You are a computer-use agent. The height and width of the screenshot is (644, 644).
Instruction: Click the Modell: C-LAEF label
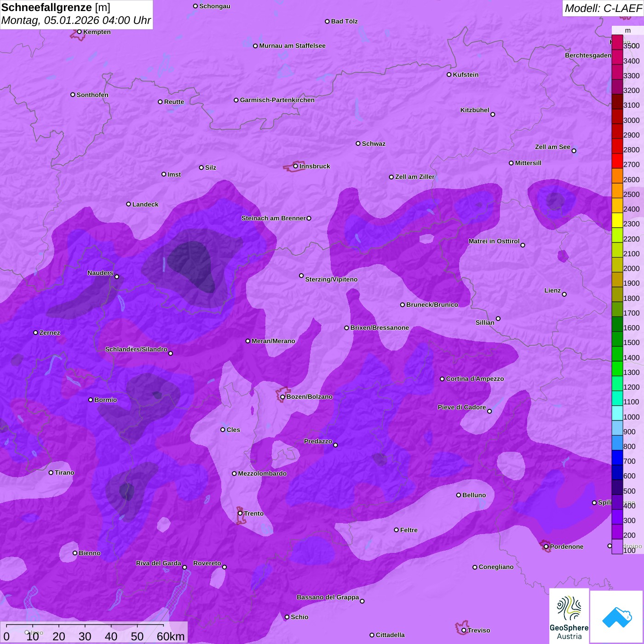tap(603, 8)
